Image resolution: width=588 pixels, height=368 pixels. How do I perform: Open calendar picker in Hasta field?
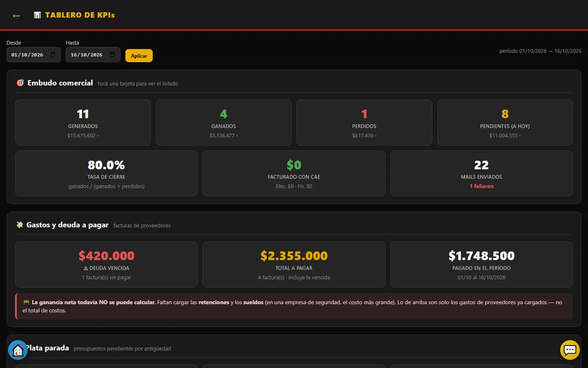pos(112,55)
